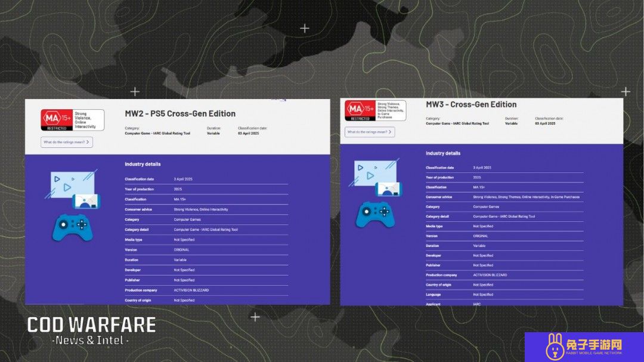Screen dimensions: 644x362
Task: Click the 'MW3 - Cross-Gen Edition' title
Action: (x=471, y=104)
